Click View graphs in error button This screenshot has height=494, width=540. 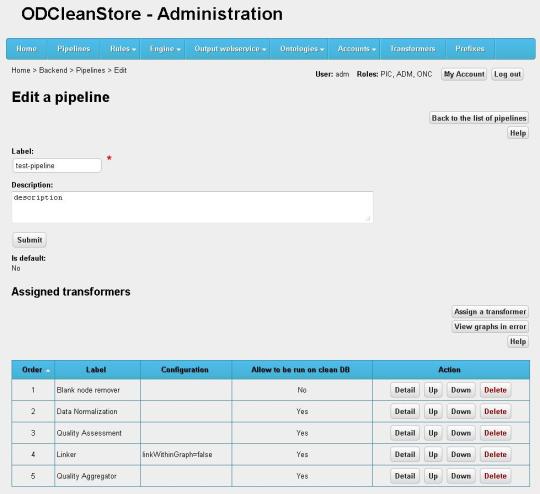(490, 327)
